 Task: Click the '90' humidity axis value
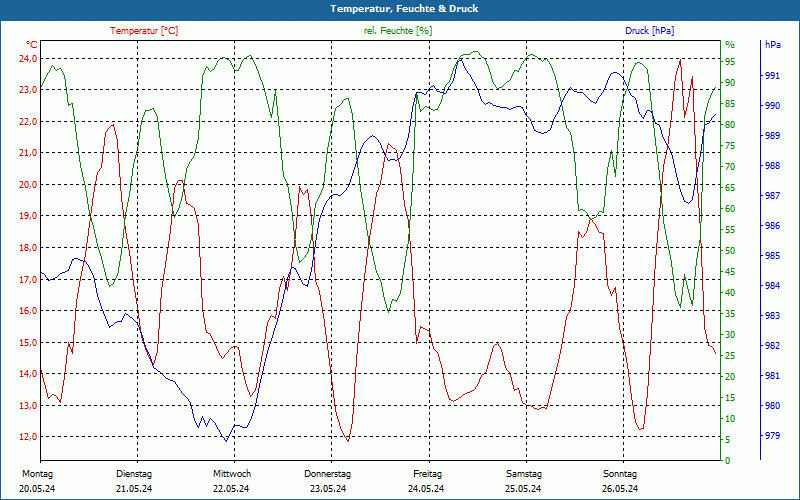[x=731, y=83]
